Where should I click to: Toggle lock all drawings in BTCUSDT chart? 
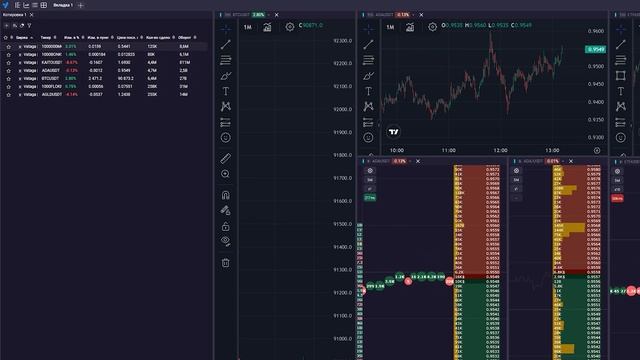225,226
